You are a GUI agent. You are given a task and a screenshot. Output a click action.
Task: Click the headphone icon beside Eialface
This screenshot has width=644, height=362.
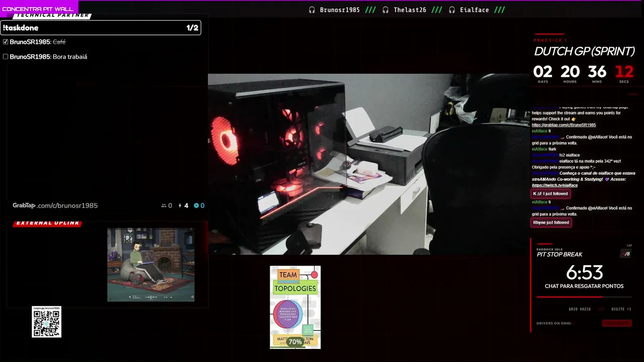452,10
